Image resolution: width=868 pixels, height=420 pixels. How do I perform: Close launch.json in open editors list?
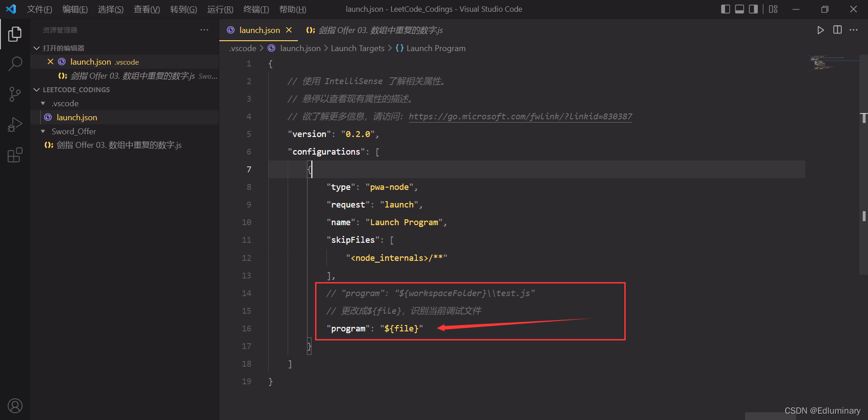(x=50, y=61)
